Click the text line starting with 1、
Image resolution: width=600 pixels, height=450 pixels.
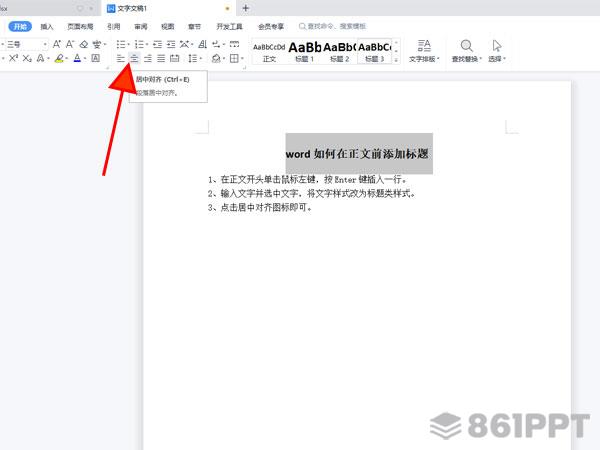tap(307, 179)
